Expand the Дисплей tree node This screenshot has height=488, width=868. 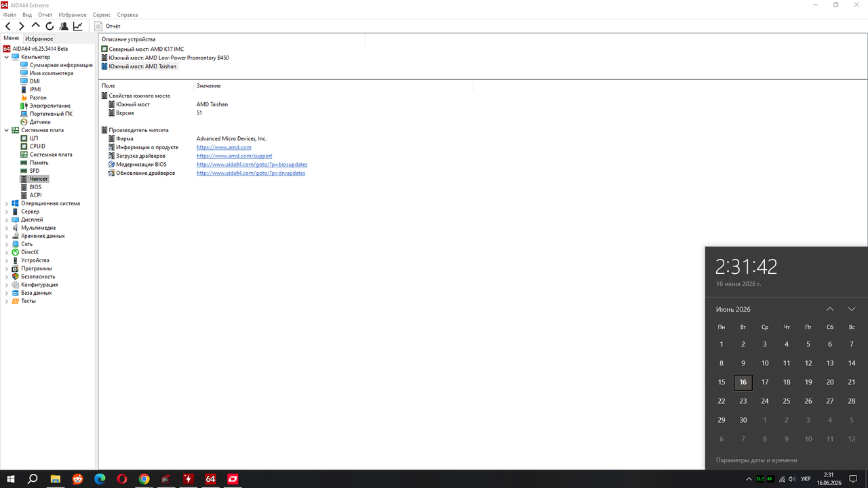[x=7, y=220]
